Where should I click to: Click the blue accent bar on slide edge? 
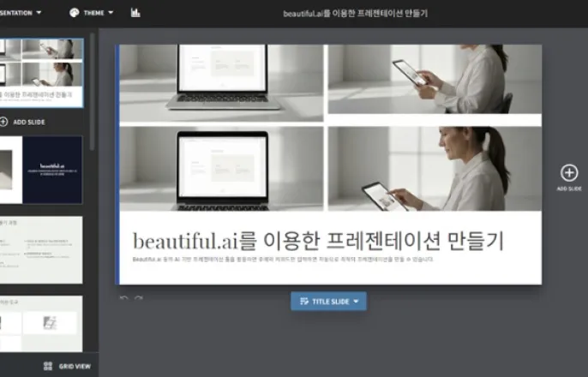[117, 165]
